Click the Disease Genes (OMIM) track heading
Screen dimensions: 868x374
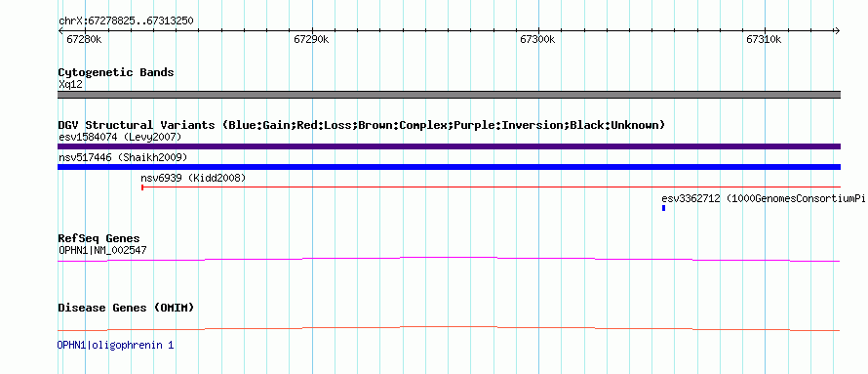point(126,308)
